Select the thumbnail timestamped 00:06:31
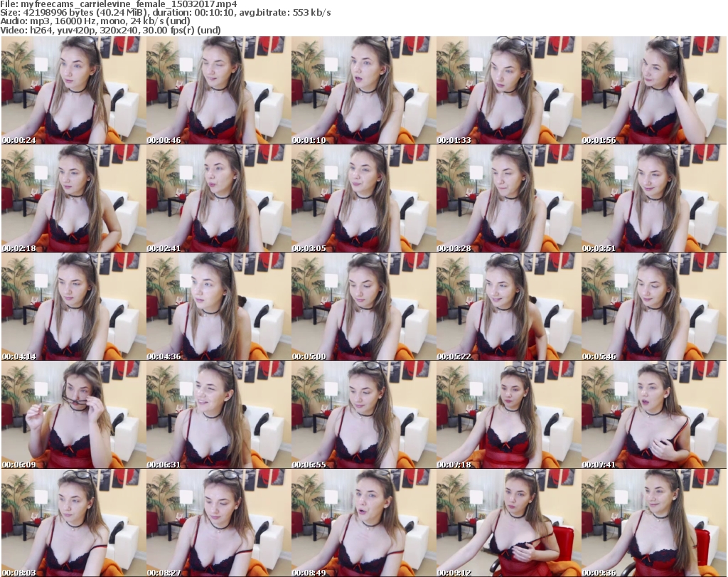The image size is (728, 577). (219, 414)
